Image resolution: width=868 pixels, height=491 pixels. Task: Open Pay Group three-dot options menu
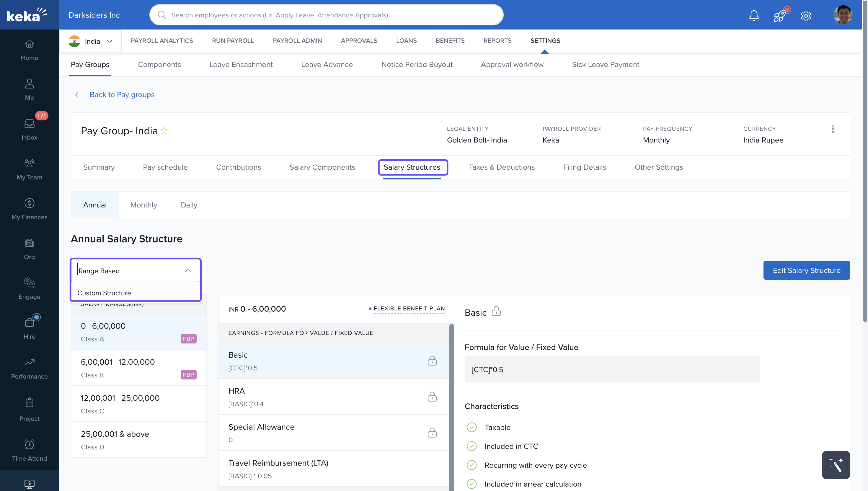(833, 130)
